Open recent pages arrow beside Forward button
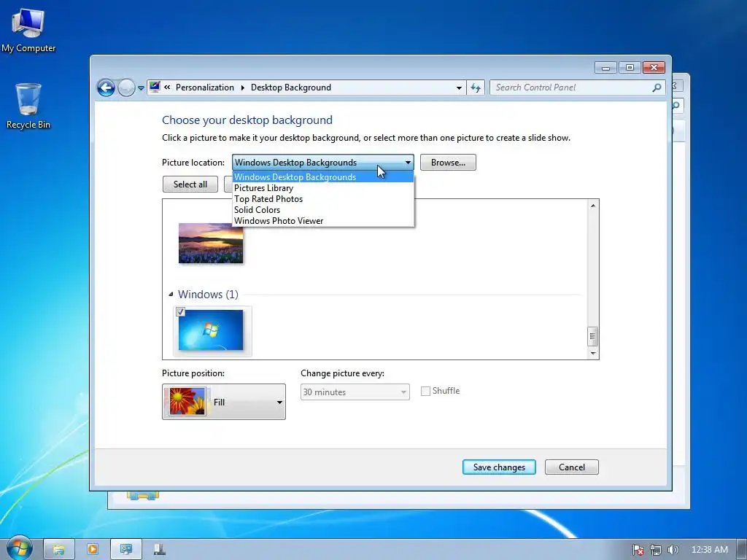Screen dimensions: 747x560 pos(141,88)
